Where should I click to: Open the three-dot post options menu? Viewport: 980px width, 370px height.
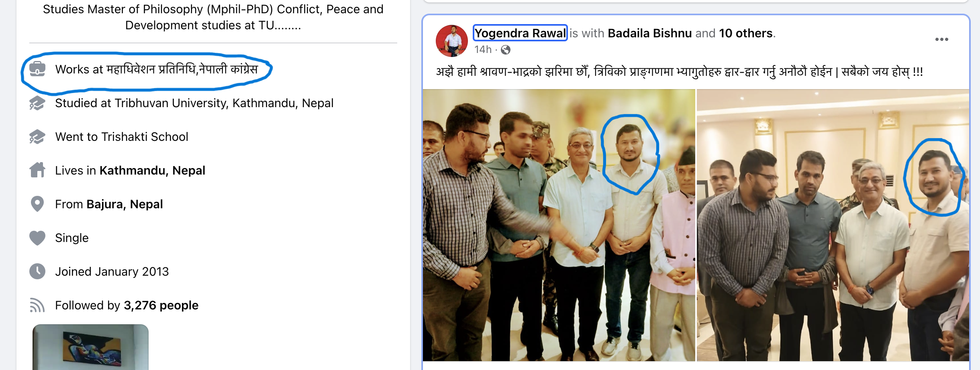point(941,39)
